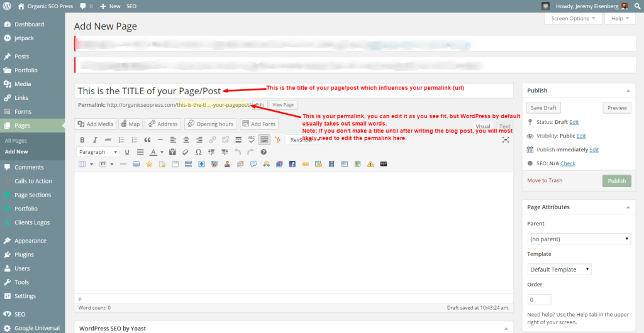Expand Screen Options
Image resolution: width=644 pixels, height=333 pixels.
click(573, 18)
